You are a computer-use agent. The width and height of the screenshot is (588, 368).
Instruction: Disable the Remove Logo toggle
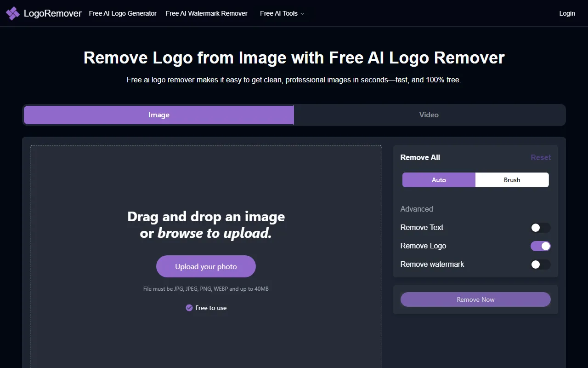pyautogui.click(x=540, y=246)
